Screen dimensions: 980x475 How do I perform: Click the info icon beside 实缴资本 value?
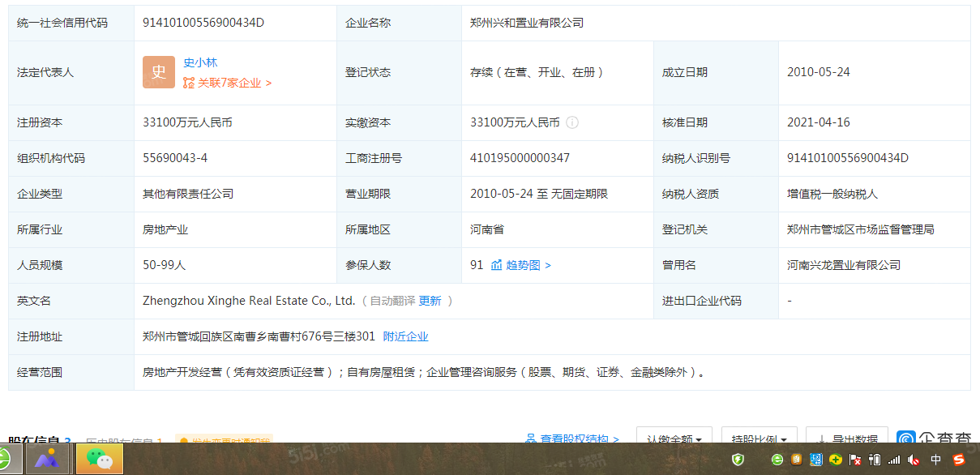point(572,122)
